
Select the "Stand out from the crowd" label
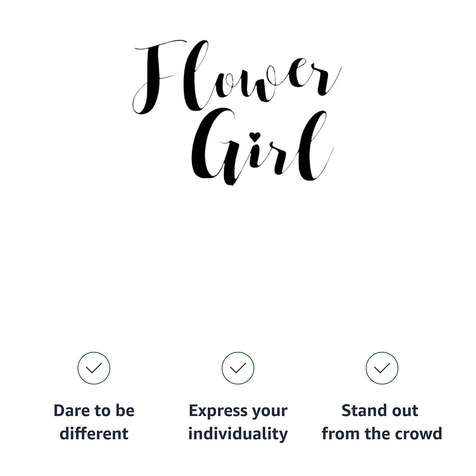(x=382, y=422)
